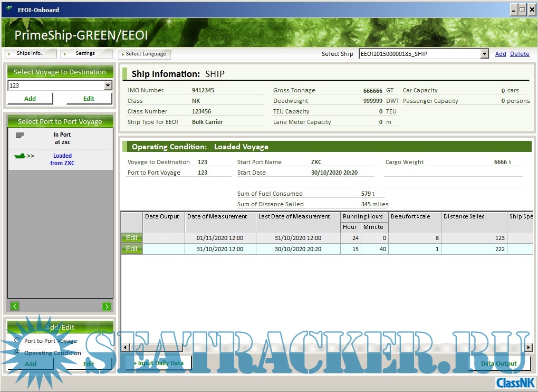Click the table's horizontal scrollbar right arrow
538x392 pixels.
click(529, 347)
